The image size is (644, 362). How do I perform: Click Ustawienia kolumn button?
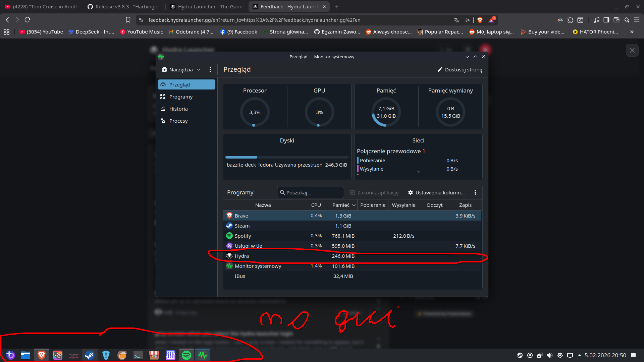[436, 192]
